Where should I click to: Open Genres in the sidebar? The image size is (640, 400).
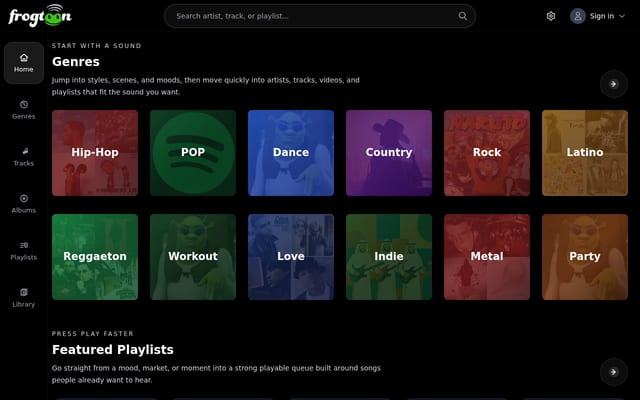click(24, 110)
